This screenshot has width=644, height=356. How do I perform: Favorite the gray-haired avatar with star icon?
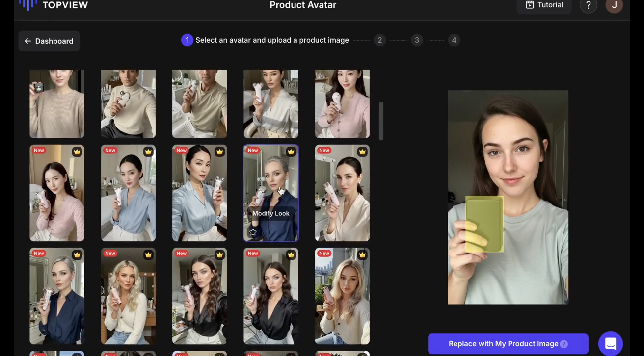(253, 232)
